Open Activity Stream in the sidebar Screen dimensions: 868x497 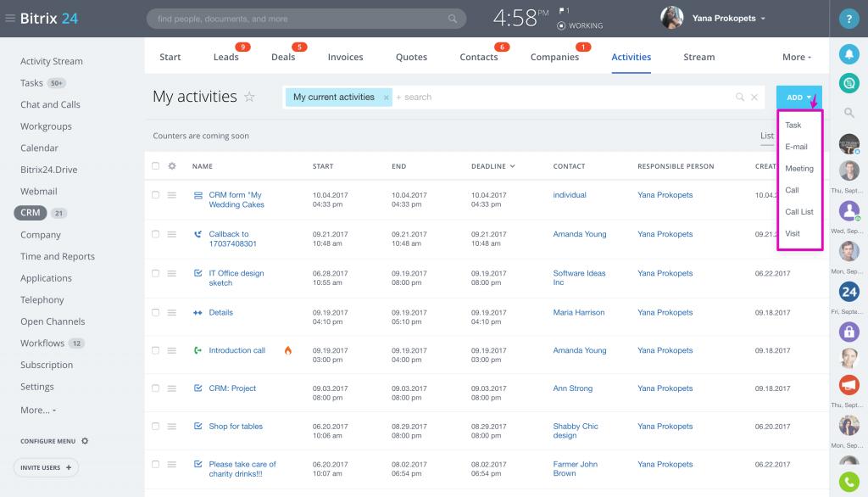(52, 62)
